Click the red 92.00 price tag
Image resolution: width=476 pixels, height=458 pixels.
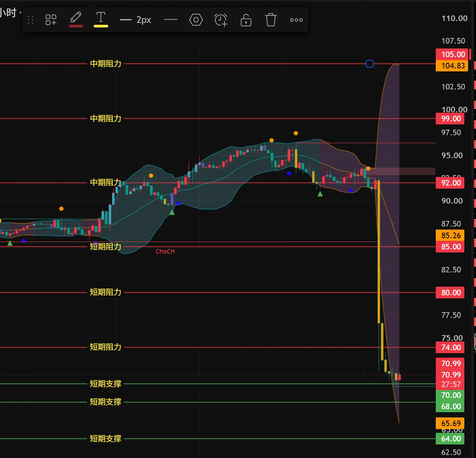(x=450, y=183)
